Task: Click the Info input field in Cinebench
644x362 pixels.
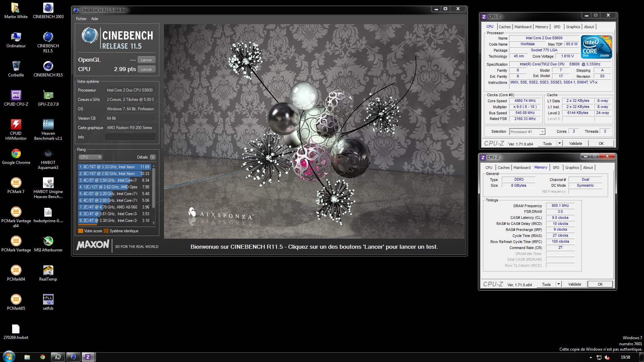Action: (130, 137)
